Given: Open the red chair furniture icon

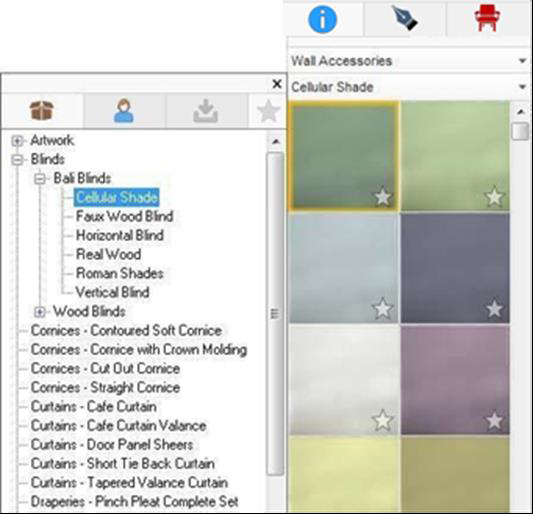Looking at the screenshot, I should pos(487,18).
